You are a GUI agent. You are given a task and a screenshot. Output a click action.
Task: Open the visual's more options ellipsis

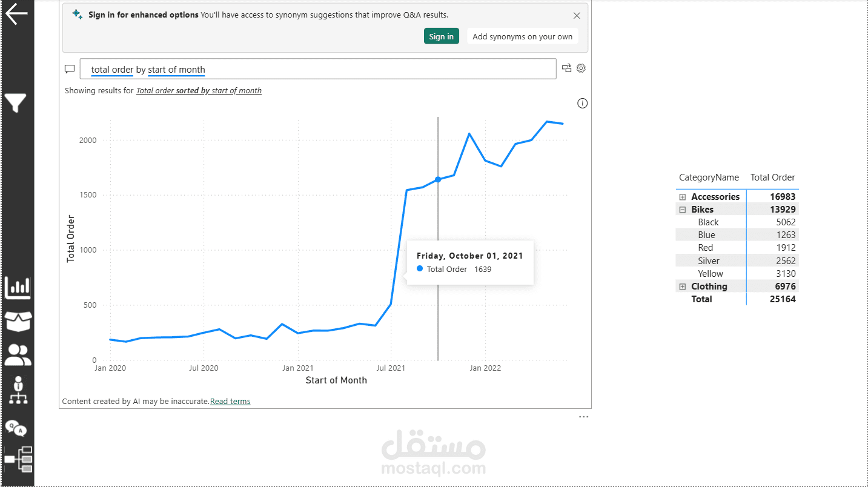[583, 417]
